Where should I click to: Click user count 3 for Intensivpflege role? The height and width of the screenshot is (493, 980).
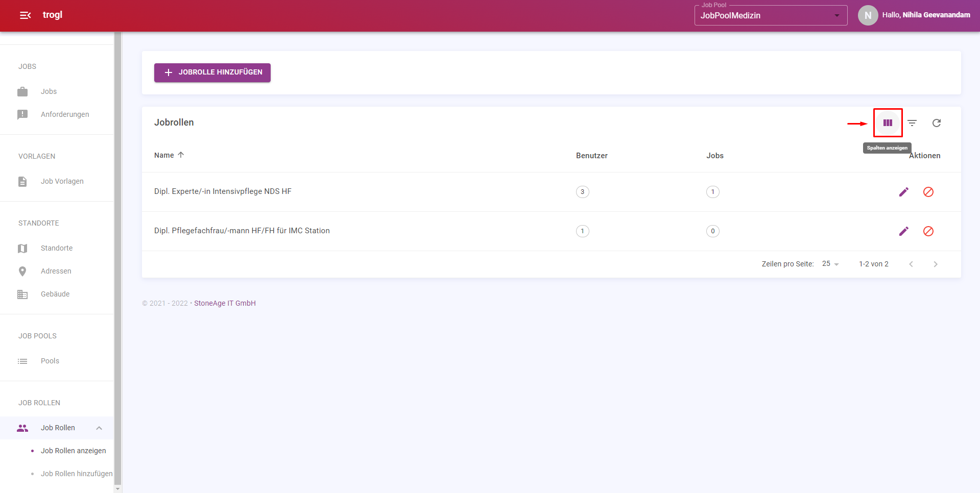tap(583, 192)
